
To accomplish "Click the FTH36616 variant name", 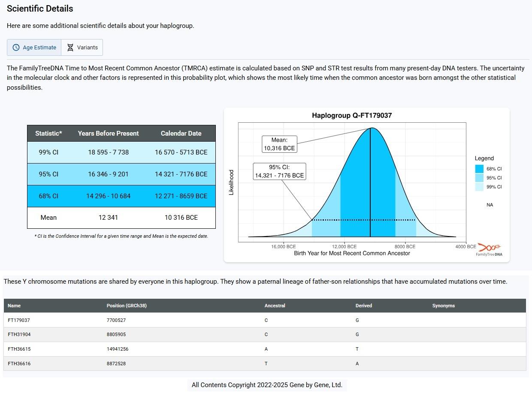I will coord(19,364).
